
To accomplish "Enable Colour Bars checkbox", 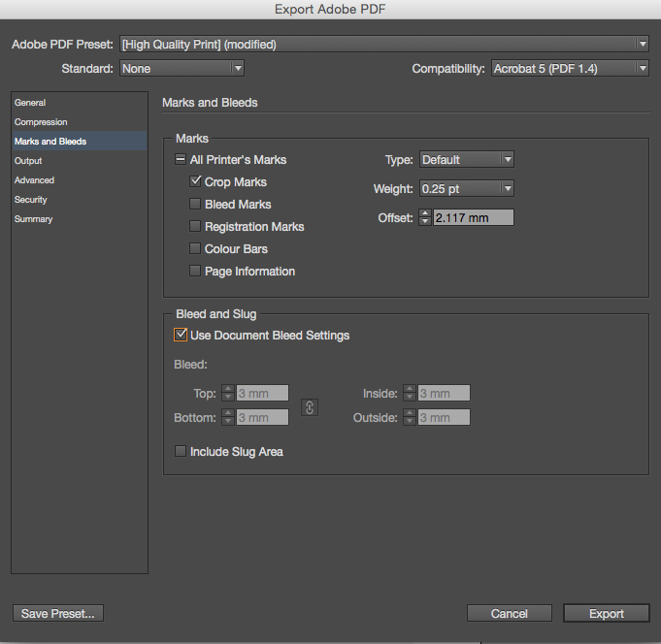I will [x=195, y=248].
